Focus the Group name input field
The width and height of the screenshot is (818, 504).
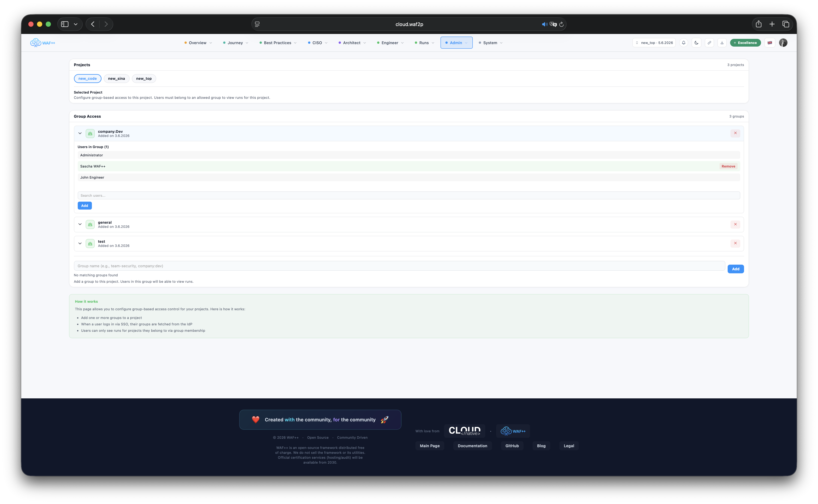[x=399, y=266]
